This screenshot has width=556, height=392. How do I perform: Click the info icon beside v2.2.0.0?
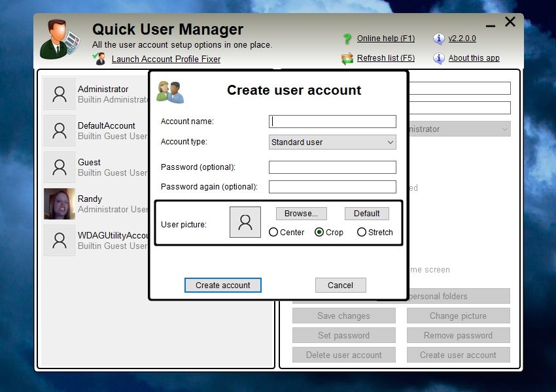[x=439, y=39]
